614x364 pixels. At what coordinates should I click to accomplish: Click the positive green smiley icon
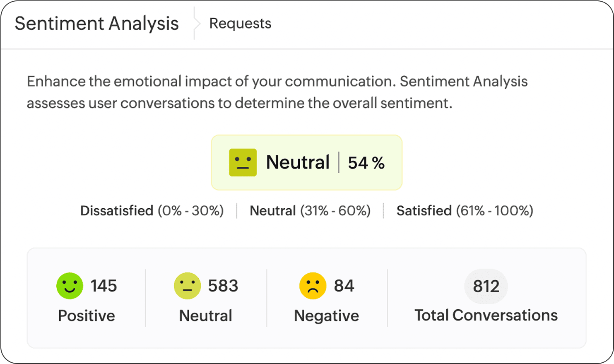click(x=70, y=286)
